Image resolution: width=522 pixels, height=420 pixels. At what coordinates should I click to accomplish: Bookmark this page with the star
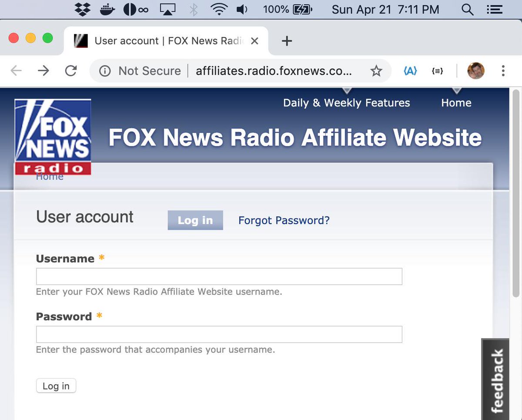point(376,71)
